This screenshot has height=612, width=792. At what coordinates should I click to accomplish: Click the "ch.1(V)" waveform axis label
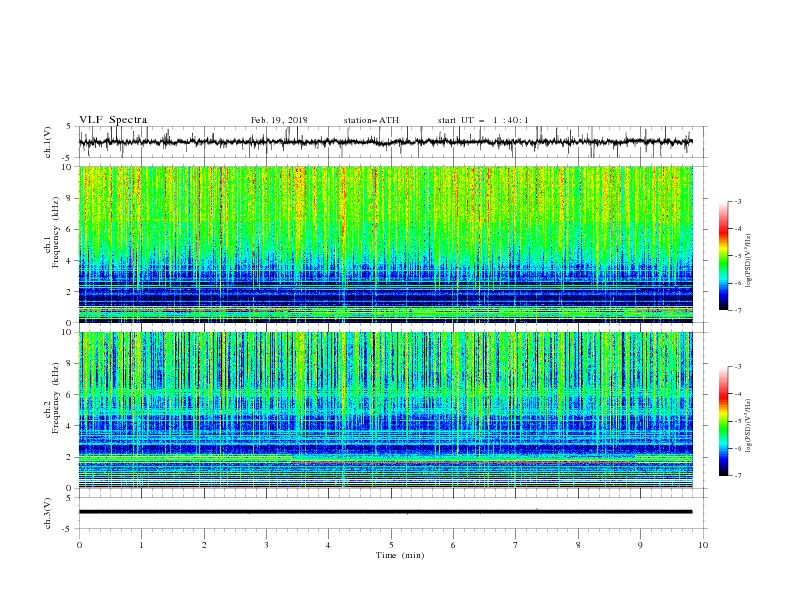click(48, 142)
